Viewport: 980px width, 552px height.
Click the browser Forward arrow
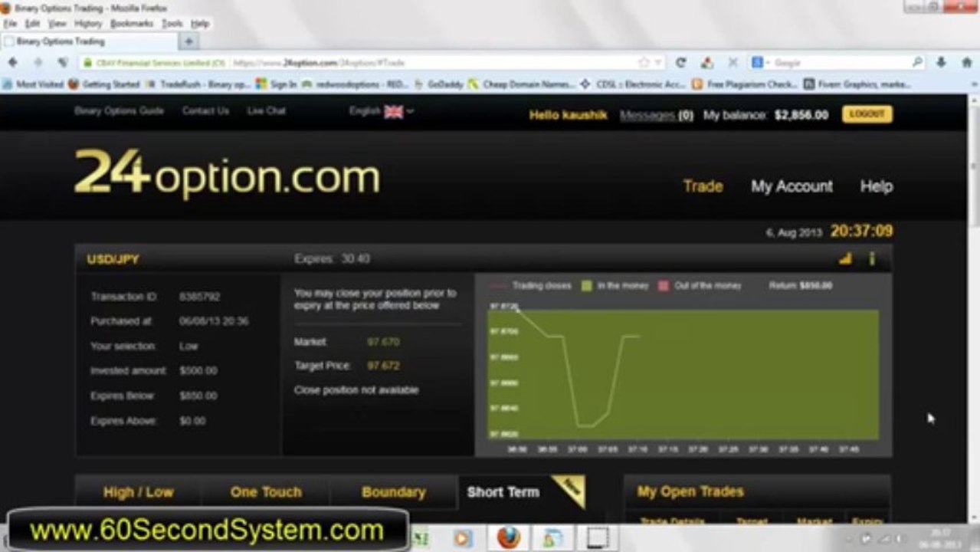[x=38, y=63]
